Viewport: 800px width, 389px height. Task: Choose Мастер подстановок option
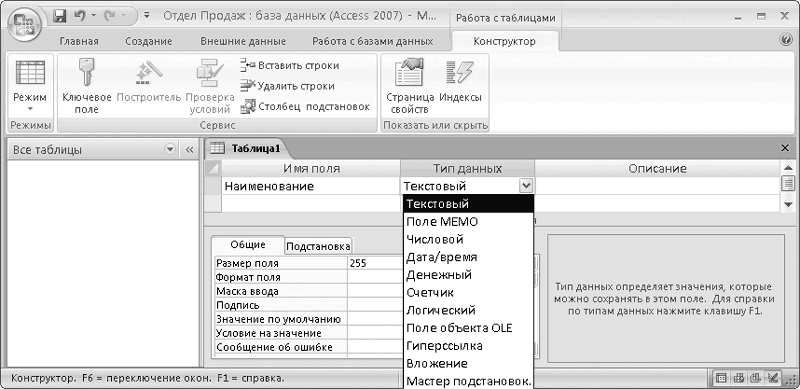[468, 381]
